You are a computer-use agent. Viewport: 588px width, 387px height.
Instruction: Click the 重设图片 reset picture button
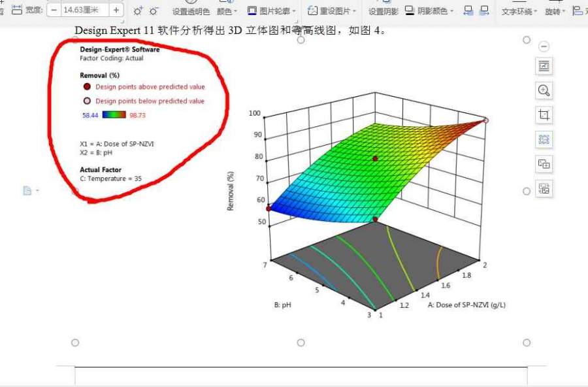point(333,11)
